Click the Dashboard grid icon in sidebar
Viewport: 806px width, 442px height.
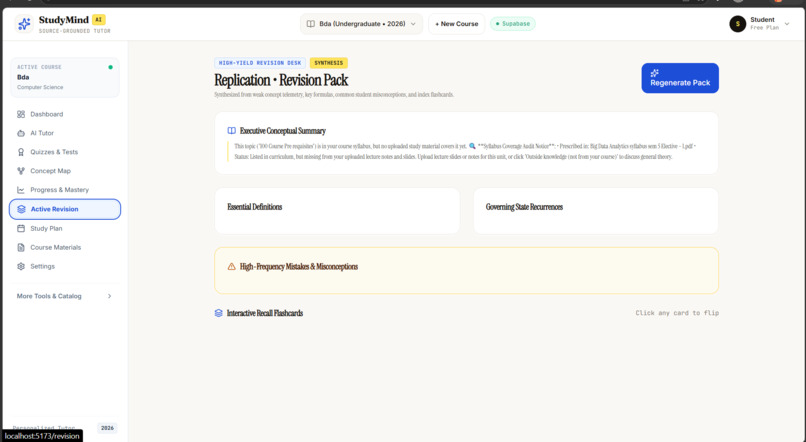pos(21,114)
